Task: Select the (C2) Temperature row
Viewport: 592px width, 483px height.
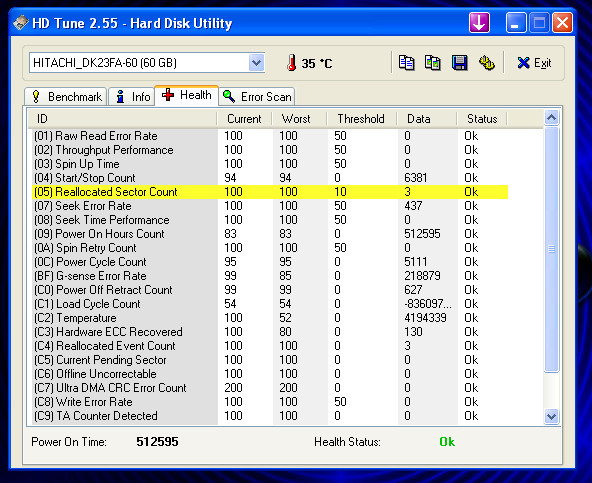Action: click(x=270, y=318)
